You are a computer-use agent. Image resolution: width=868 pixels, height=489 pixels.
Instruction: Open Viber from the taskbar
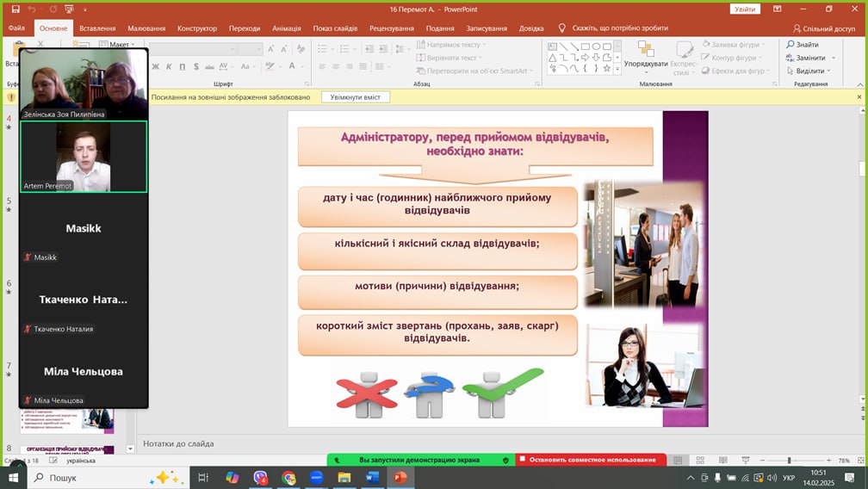click(x=261, y=477)
